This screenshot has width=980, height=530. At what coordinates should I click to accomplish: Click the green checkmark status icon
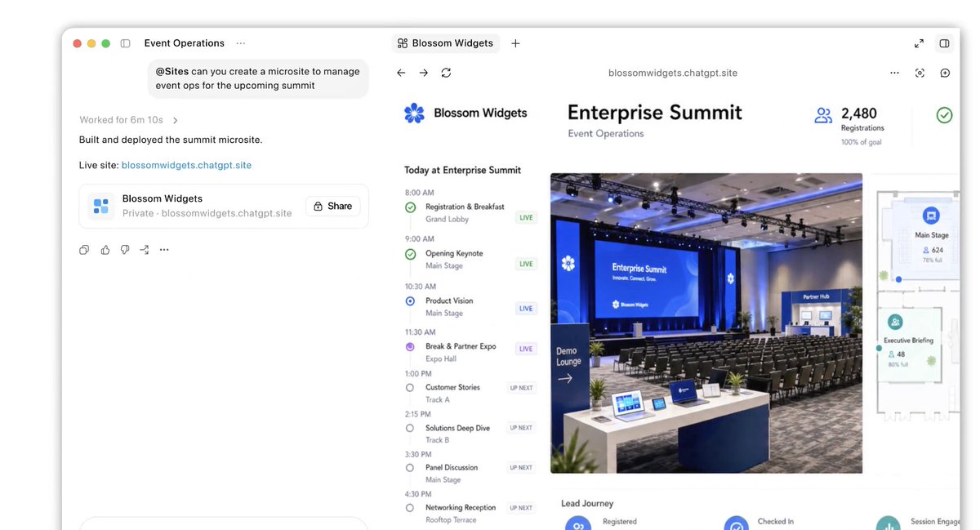point(944,115)
